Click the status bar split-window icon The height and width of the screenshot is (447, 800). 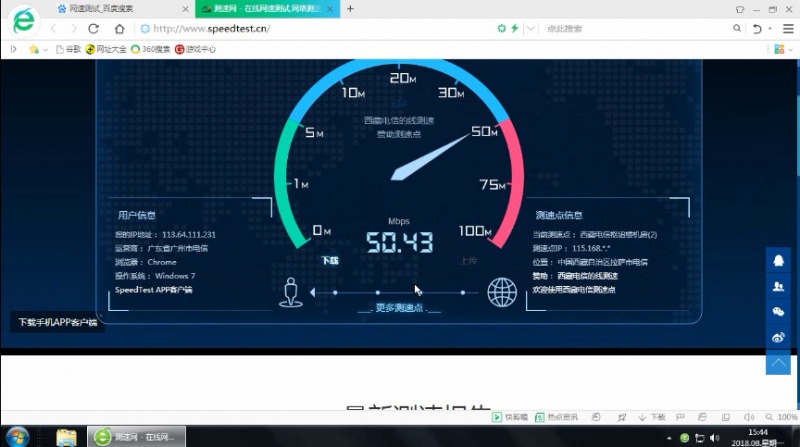[726, 417]
